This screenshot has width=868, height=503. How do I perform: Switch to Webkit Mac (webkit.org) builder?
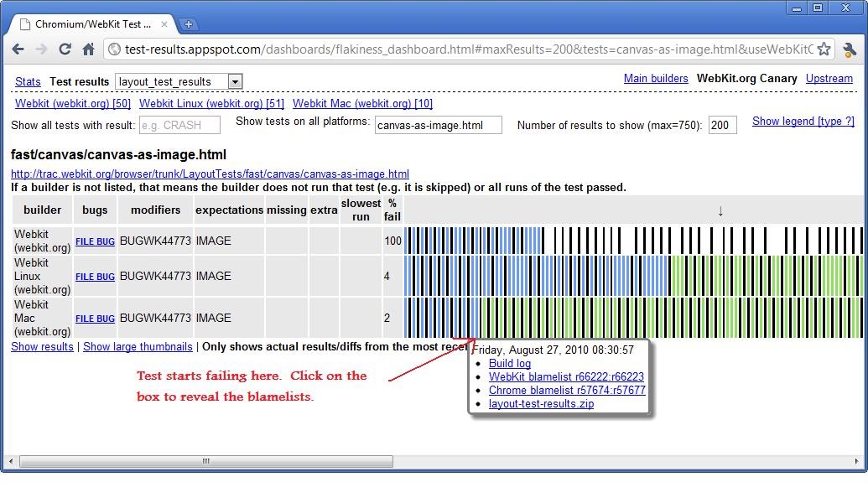(362, 104)
